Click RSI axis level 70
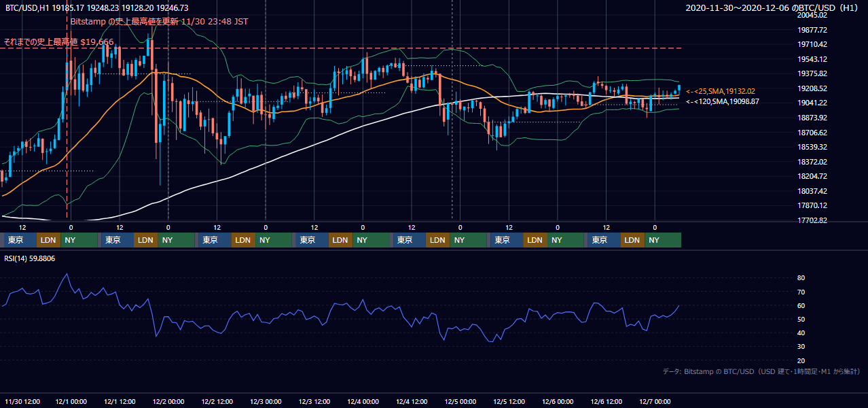 click(801, 292)
